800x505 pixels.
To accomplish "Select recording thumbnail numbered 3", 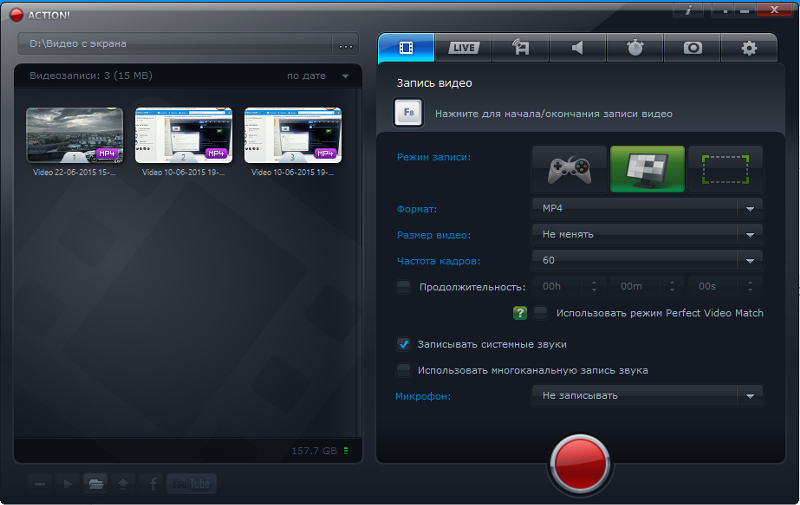I will [x=293, y=135].
